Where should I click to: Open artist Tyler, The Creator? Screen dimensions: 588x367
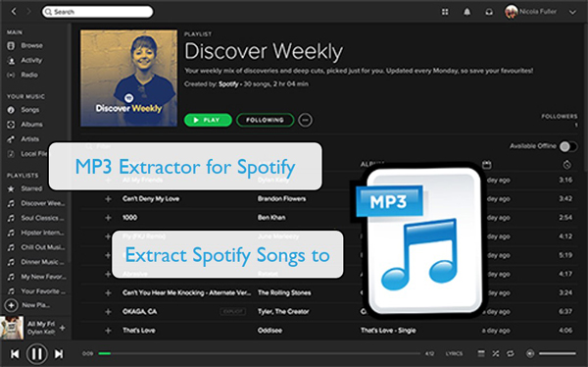(x=283, y=311)
